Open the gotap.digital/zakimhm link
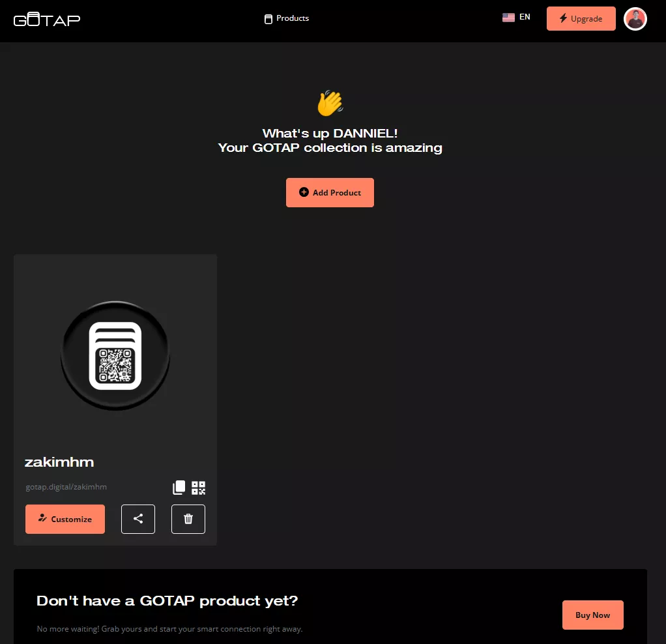Image resolution: width=666 pixels, height=644 pixels. [66, 487]
